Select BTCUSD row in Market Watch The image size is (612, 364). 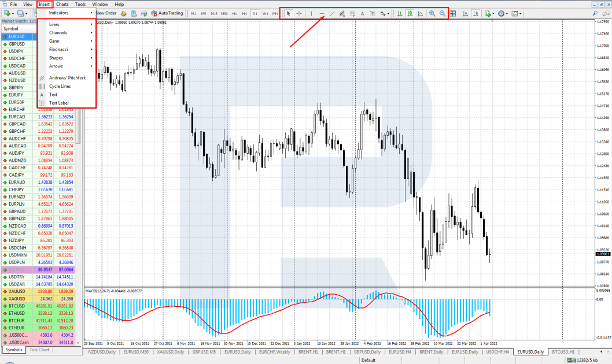click(x=38, y=306)
